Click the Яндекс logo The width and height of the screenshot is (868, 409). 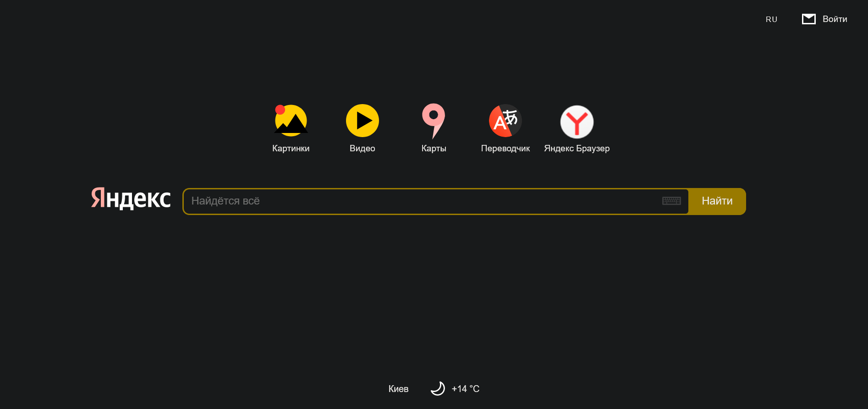131,199
